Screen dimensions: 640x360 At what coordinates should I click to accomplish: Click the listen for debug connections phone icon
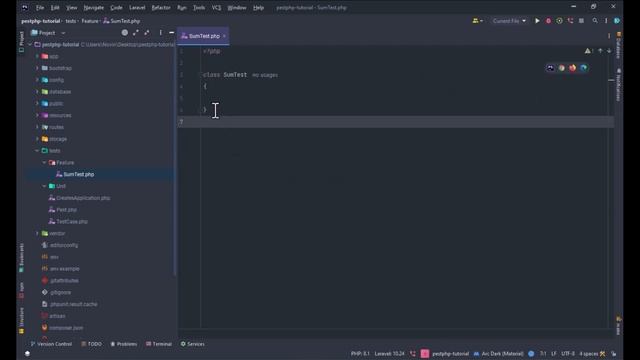pyautogui.click(x=570, y=21)
